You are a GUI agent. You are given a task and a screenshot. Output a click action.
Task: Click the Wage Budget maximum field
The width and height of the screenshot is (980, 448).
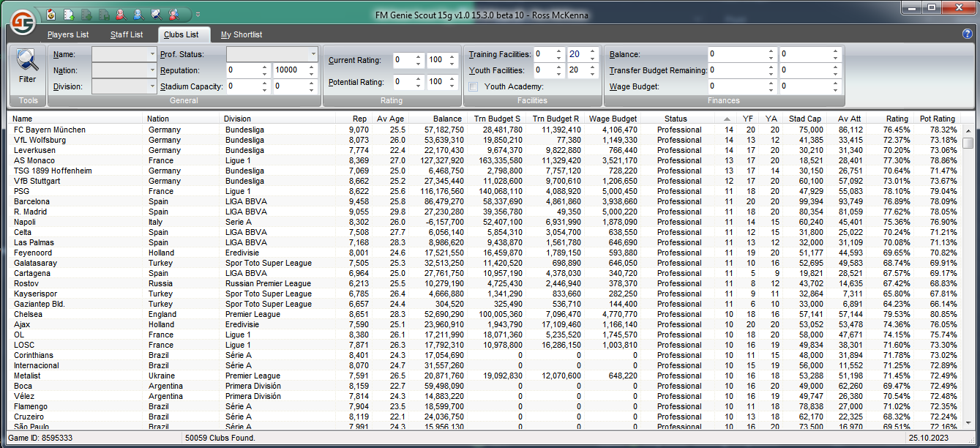(811, 86)
